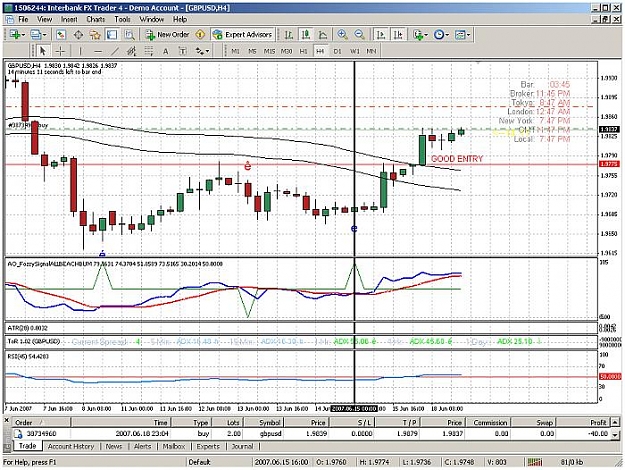This screenshot has height=470, width=625.
Task: Close the Terminal panel with x
Action: pos(7,420)
